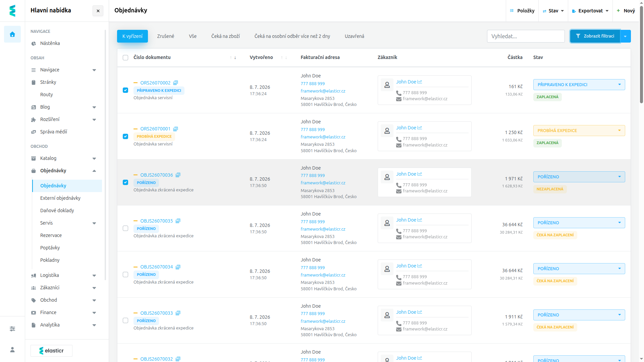
Task: Open the PROBÍHÁ EXPEDICE status dropdown
Action: 579,131
